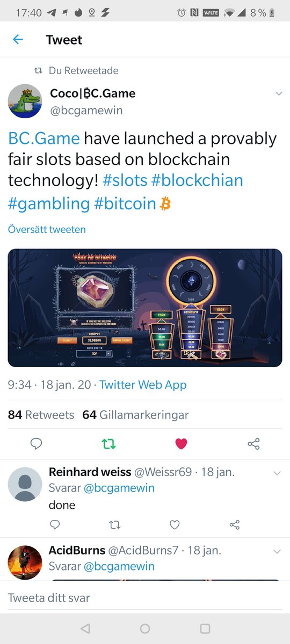Viewport: 290px width, 644px height.
Task: Open the #slots hashtag
Action: (125, 180)
